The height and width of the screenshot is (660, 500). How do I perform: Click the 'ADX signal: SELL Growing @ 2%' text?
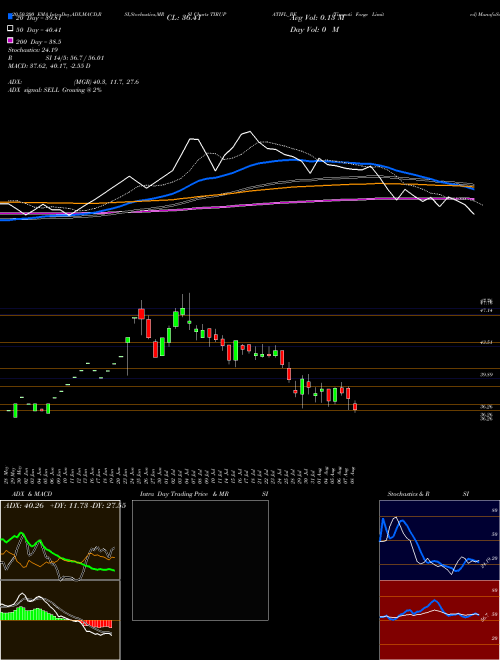(55, 90)
